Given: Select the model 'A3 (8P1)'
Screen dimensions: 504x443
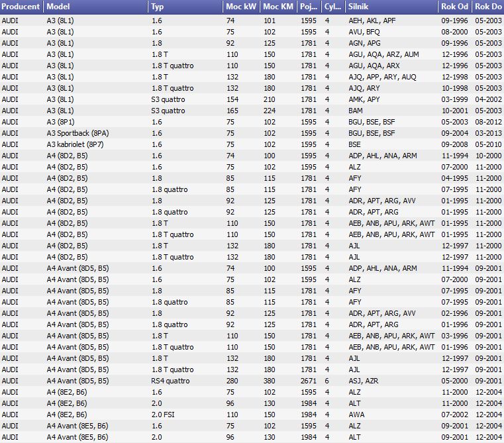Looking at the screenshot, I should (x=60, y=122).
